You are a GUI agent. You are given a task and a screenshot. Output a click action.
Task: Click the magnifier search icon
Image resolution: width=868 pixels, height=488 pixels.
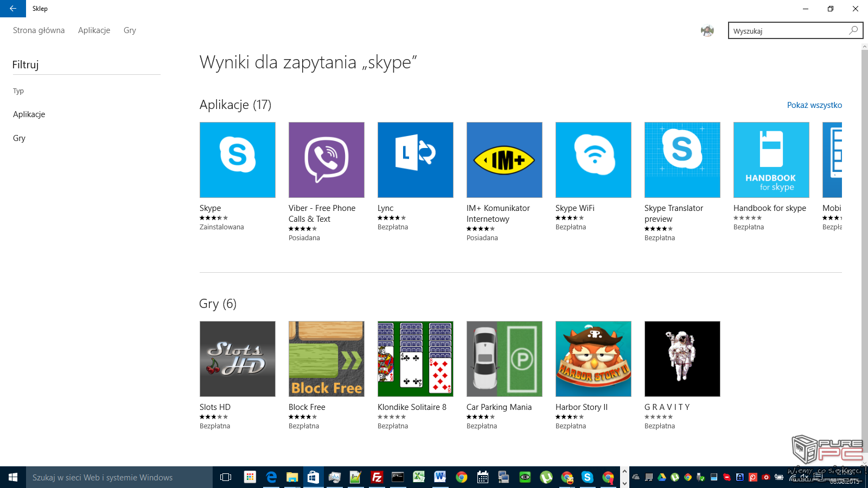pyautogui.click(x=853, y=30)
